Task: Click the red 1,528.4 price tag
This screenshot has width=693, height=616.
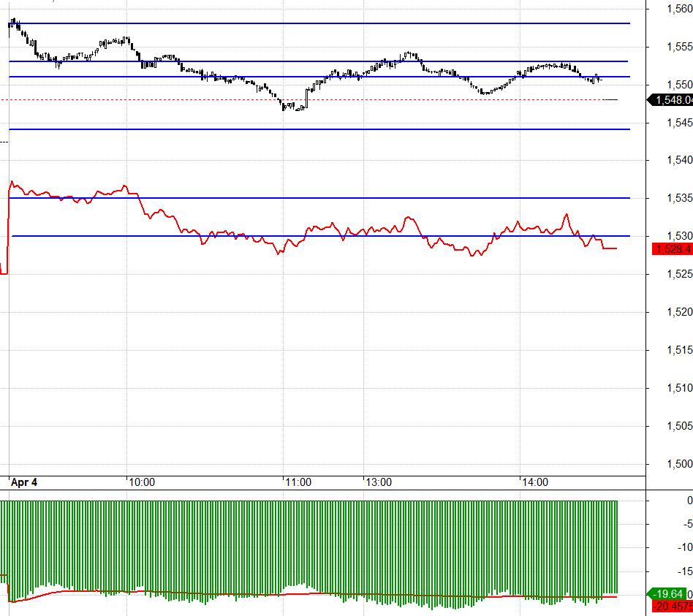Action: 673,249
